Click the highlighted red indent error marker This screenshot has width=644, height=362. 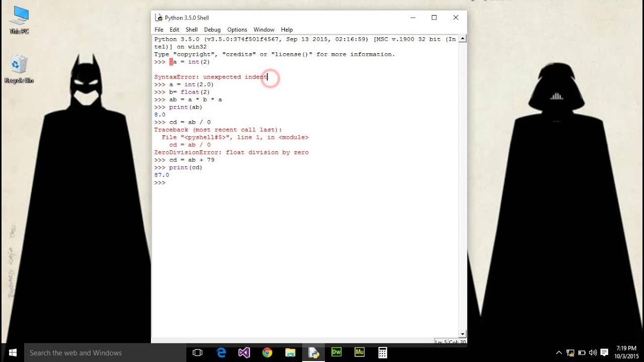pos(171,62)
